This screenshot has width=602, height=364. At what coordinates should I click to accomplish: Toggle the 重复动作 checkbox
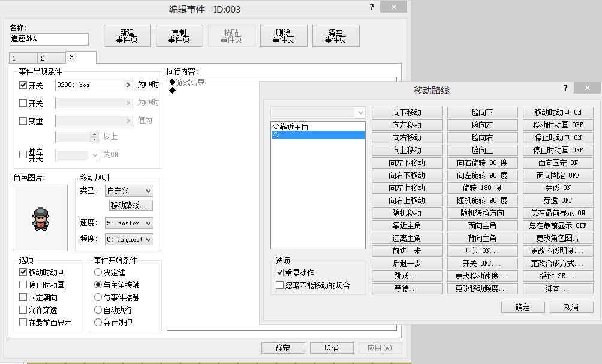click(280, 273)
